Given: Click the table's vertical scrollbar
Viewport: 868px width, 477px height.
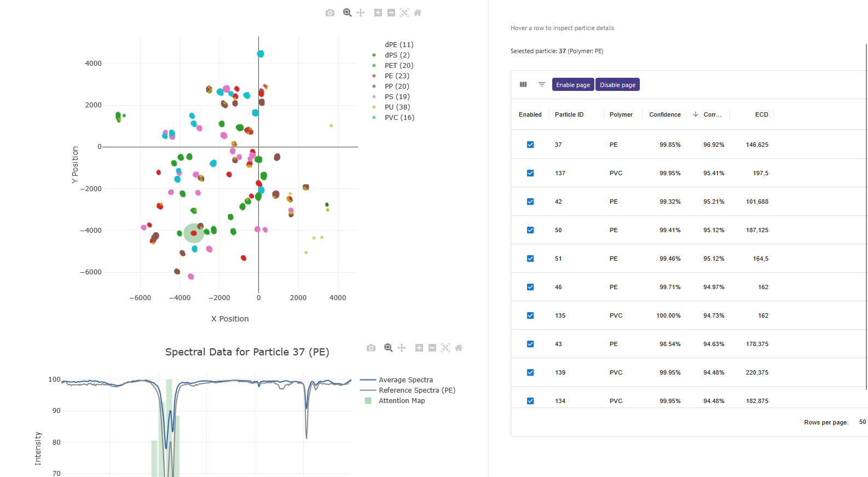Looking at the screenshot, I should click(x=866, y=216).
